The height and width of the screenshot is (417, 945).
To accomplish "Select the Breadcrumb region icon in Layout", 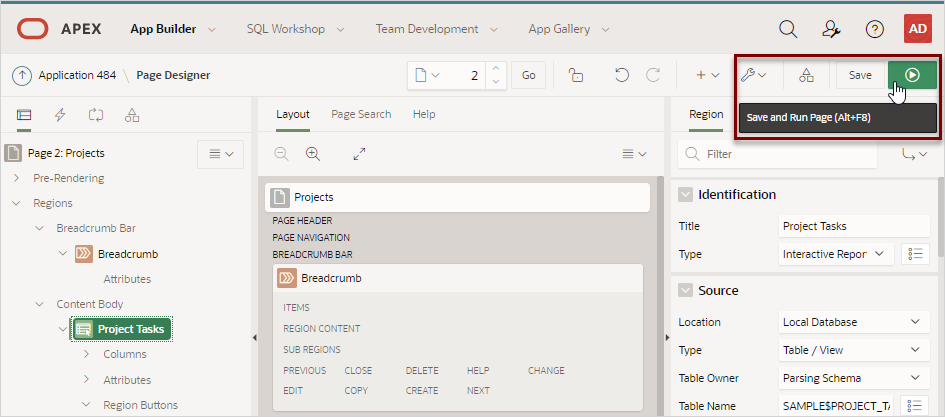I will click(287, 278).
